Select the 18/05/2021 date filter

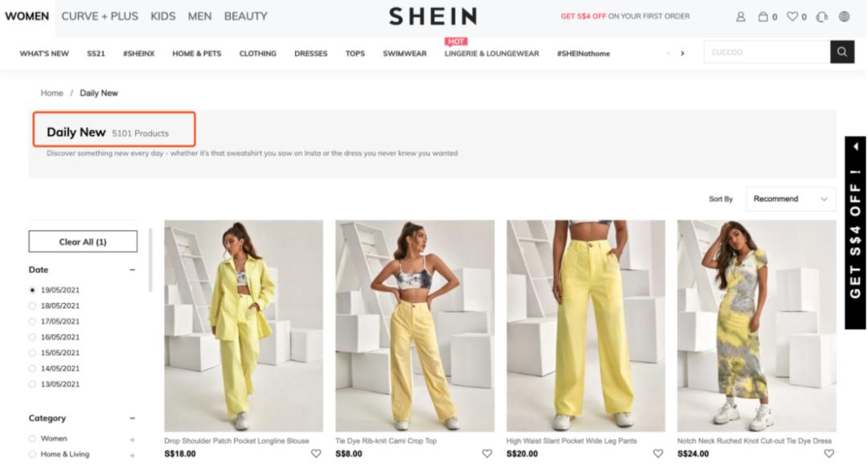(x=32, y=306)
